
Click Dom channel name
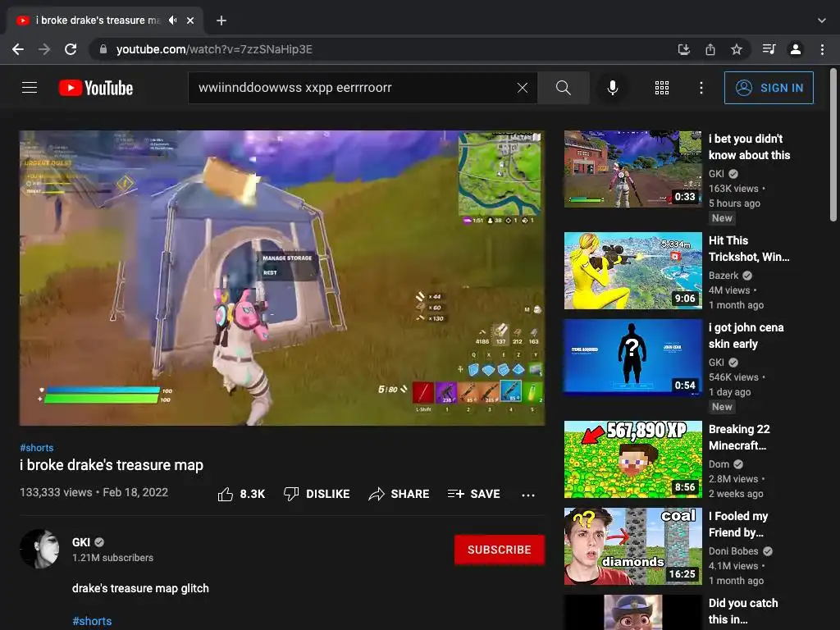[x=719, y=464]
